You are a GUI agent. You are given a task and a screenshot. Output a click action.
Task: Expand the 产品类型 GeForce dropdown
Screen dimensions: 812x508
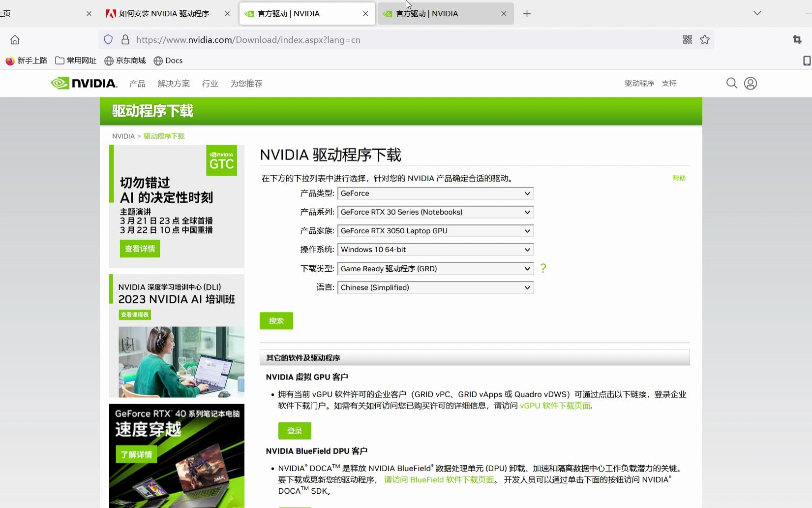pos(435,193)
